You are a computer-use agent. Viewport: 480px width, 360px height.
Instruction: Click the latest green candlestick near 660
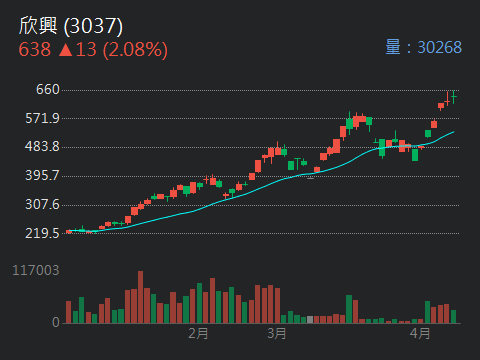(x=454, y=97)
